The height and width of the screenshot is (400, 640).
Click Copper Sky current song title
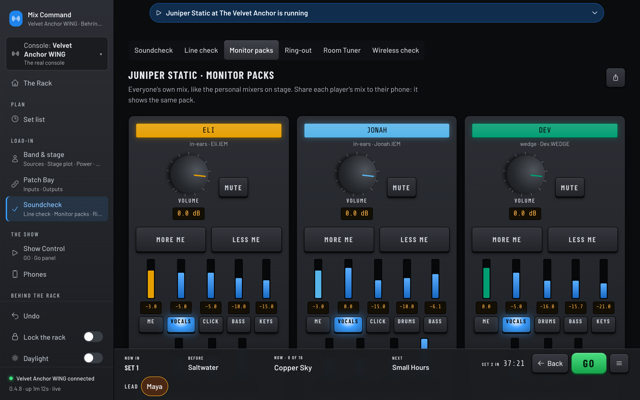pyautogui.click(x=293, y=367)
